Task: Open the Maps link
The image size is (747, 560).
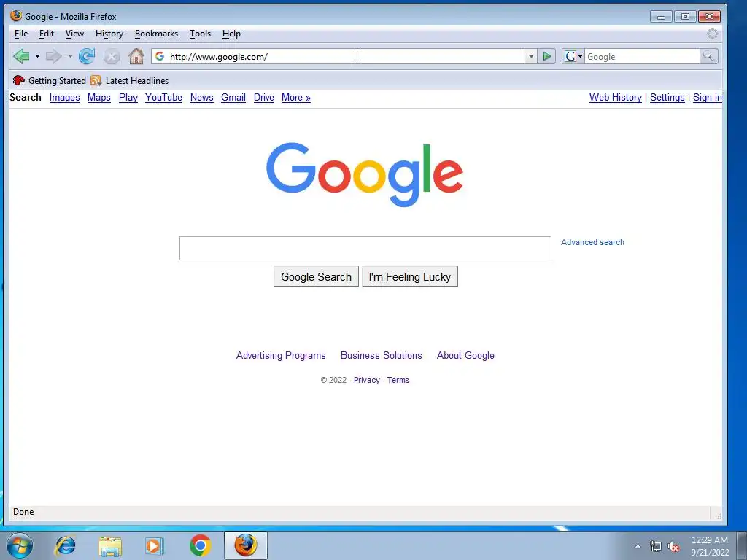Action: pos(99,97)
